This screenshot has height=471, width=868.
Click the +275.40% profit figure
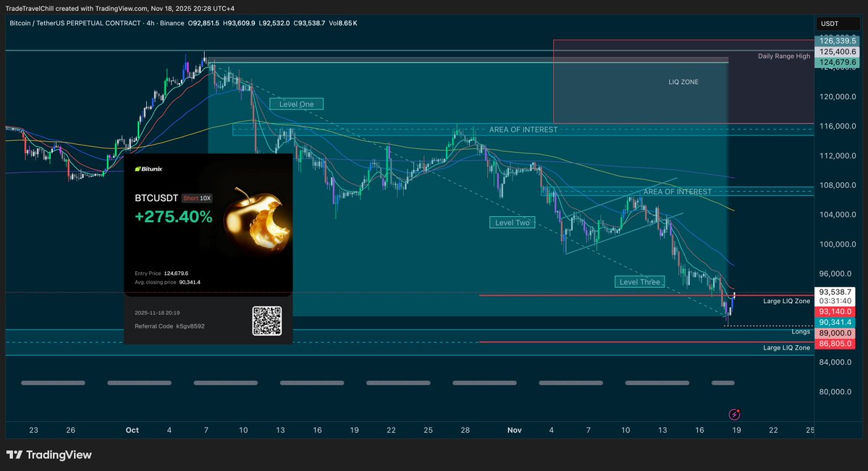coord(173,217)
